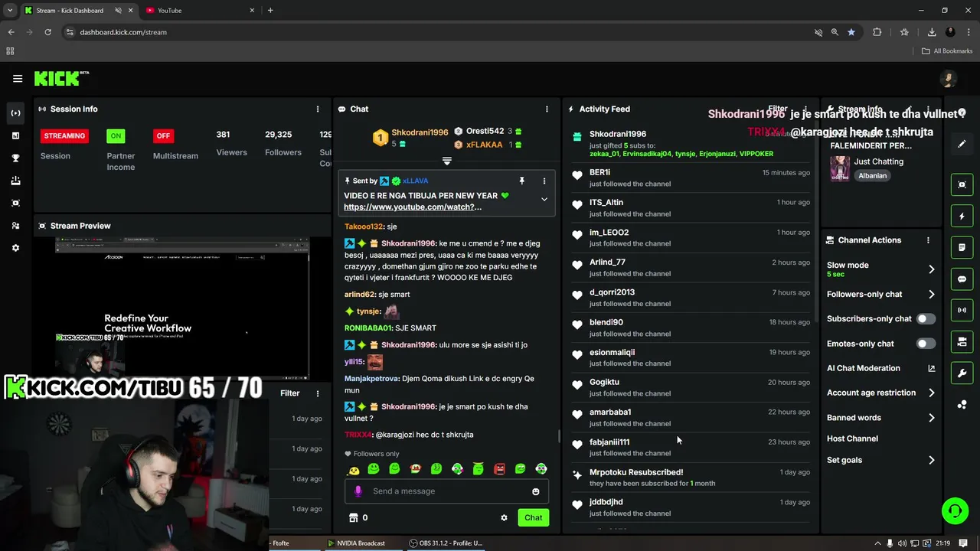Click the Stream Preview video thumbnail
The height and width of the screenshot is (551, 980).
181,308
